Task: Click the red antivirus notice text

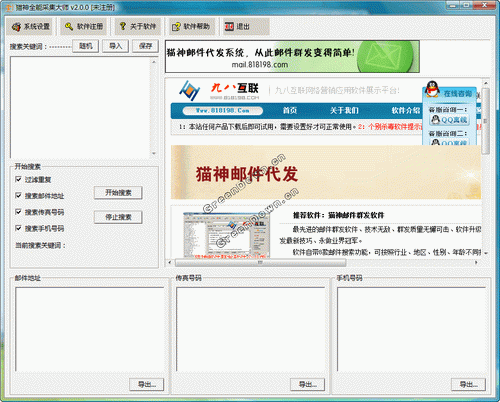Action: [391, 127]
